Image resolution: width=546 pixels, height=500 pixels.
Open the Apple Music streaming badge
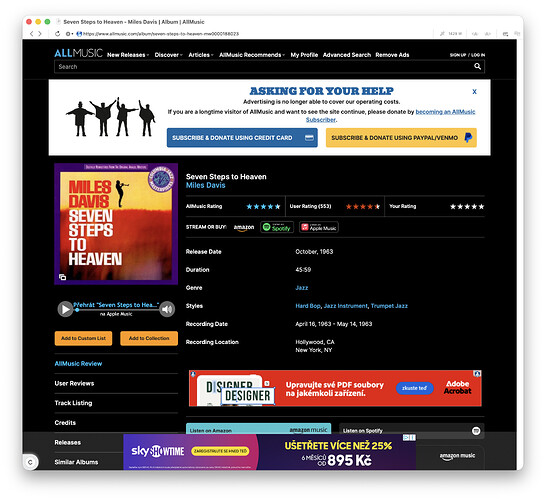(319, 227)
